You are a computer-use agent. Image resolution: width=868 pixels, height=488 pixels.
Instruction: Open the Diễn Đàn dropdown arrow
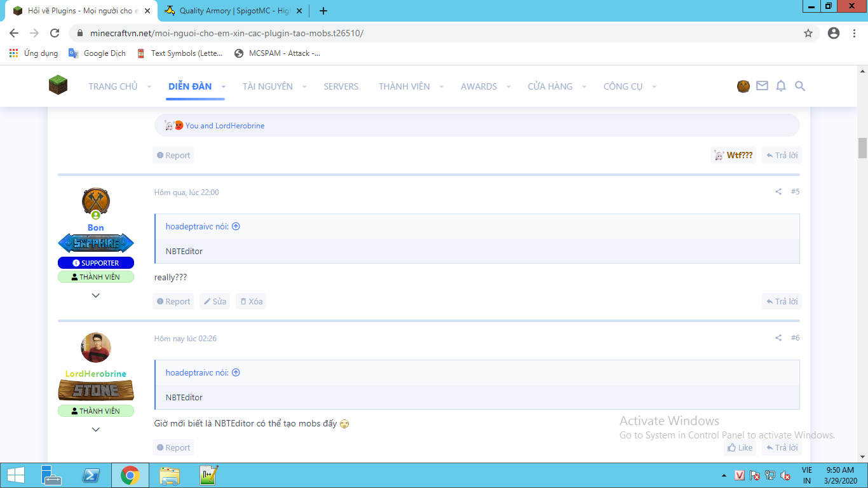click(x=224, y=86)
